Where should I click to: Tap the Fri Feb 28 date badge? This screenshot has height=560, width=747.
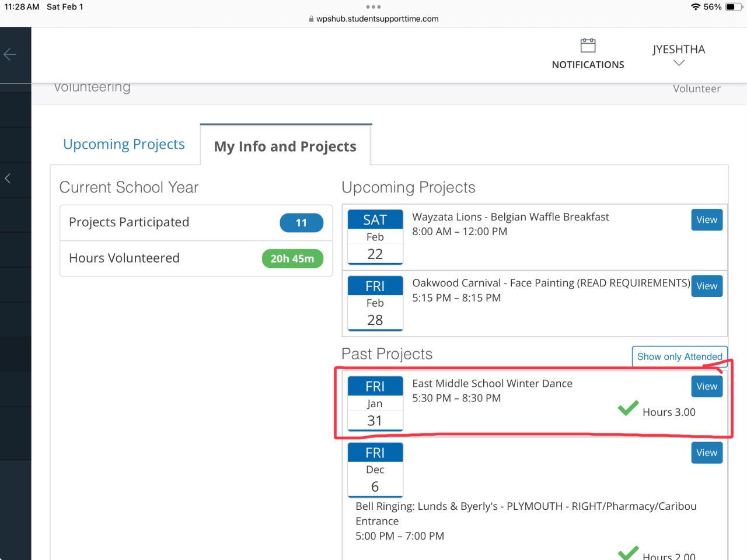pyautogui.click(x=375, y=303)
